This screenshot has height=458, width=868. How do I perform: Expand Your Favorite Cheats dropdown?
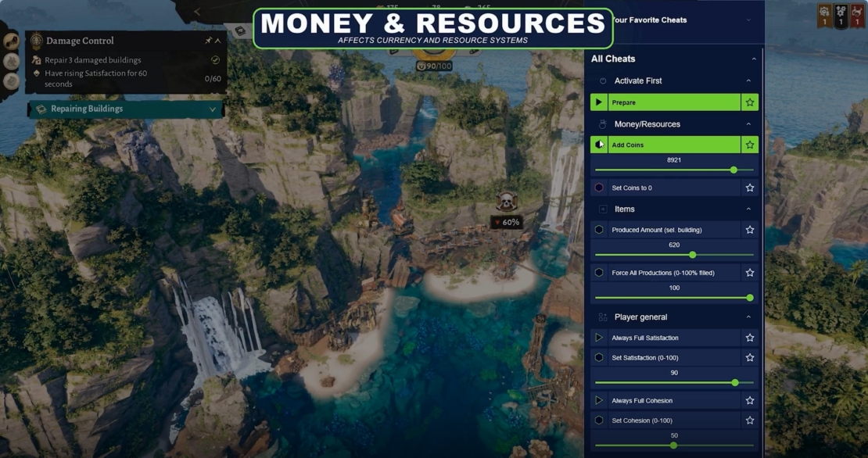coord(748,20)
